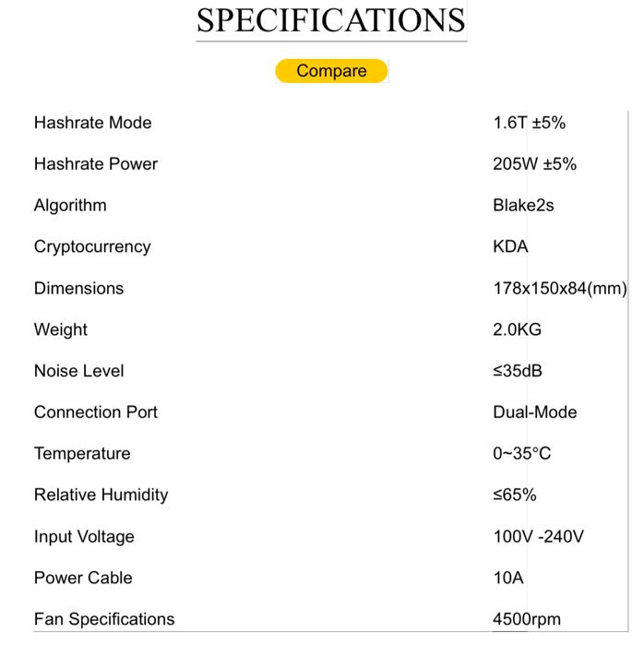Click the Algorithm row label
Image resolution: width=644 pixels, height=645 pixels.
(x=70, y=206)
